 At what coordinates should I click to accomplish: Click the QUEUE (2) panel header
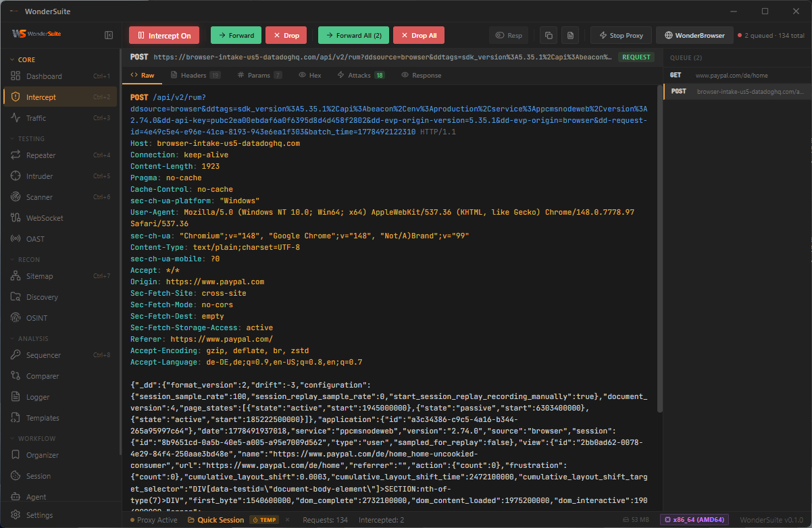tap(686, 57)
